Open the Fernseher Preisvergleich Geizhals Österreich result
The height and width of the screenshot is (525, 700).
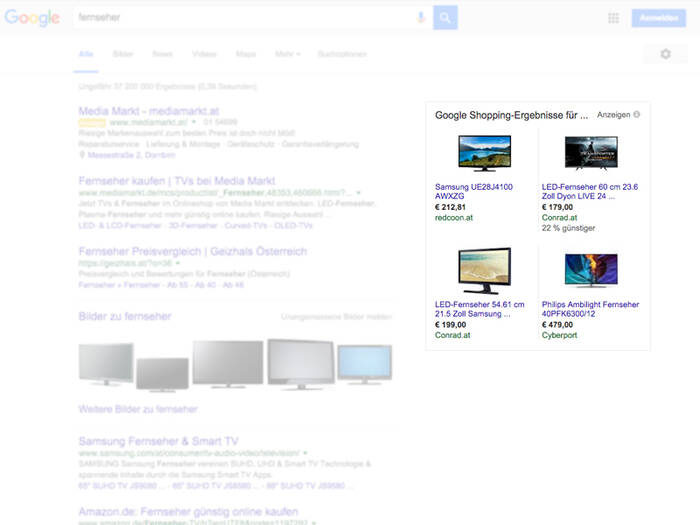pyautogui.click(x=192, y=252)
